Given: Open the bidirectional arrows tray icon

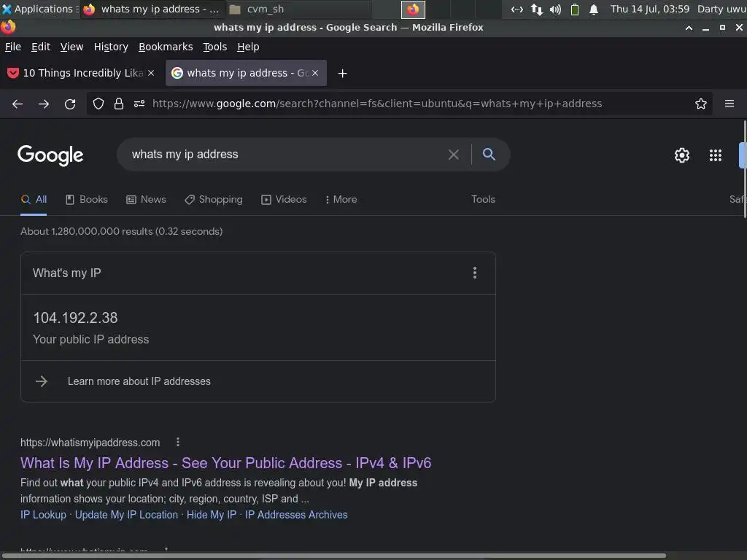Looking at the screenshot, I should click(517, 9).
